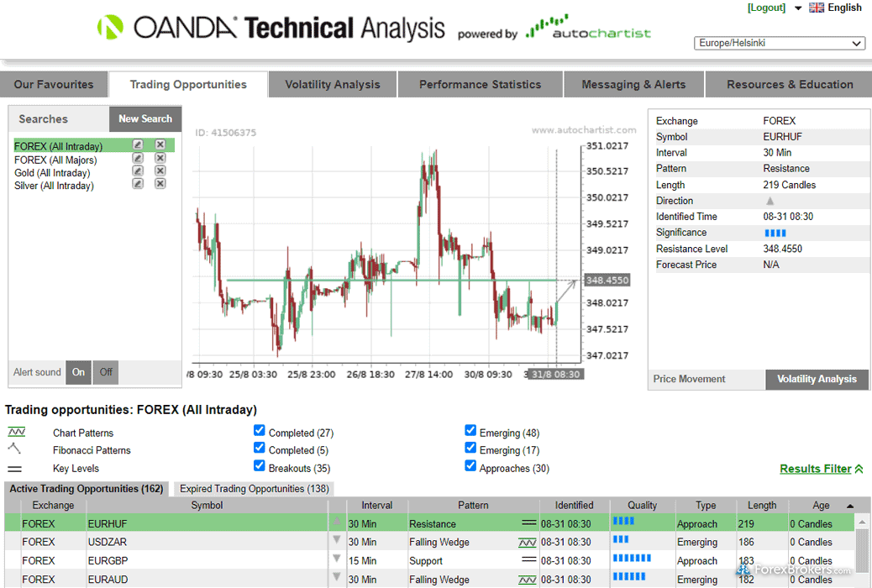Turn alert sound Off
The width and height of the screenshot is (872, 588).
pos(106,372)
